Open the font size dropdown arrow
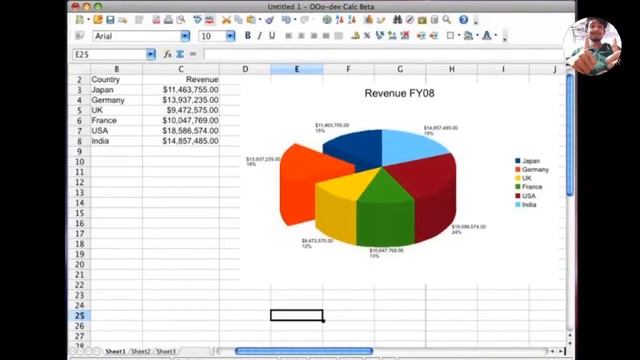The width and height of the screenshot is (640, 360). pos(230,36)
